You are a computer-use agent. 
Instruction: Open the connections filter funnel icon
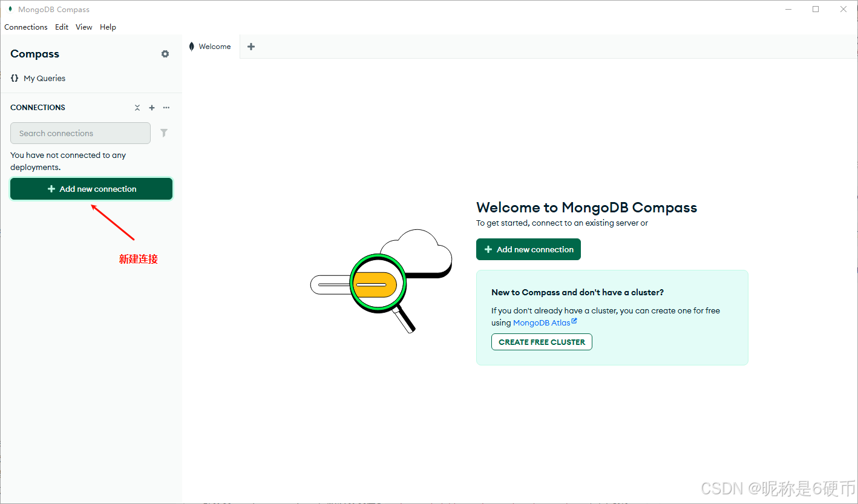164,133
